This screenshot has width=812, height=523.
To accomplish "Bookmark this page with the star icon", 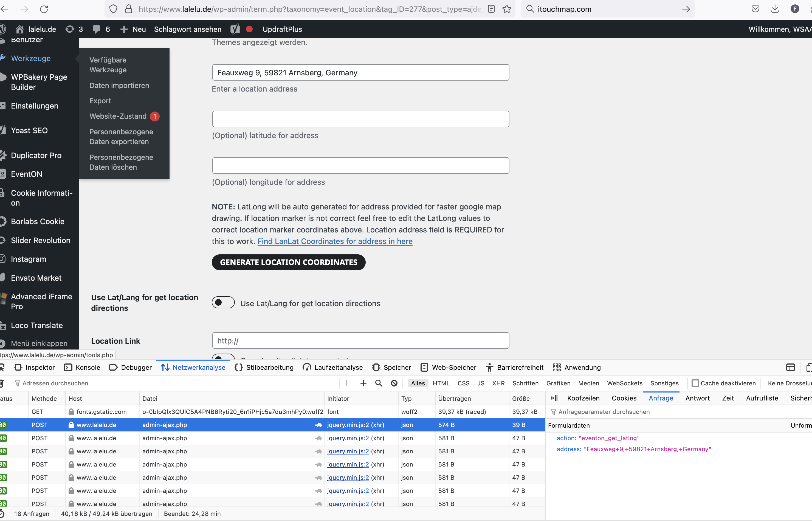I will [506, 9].
